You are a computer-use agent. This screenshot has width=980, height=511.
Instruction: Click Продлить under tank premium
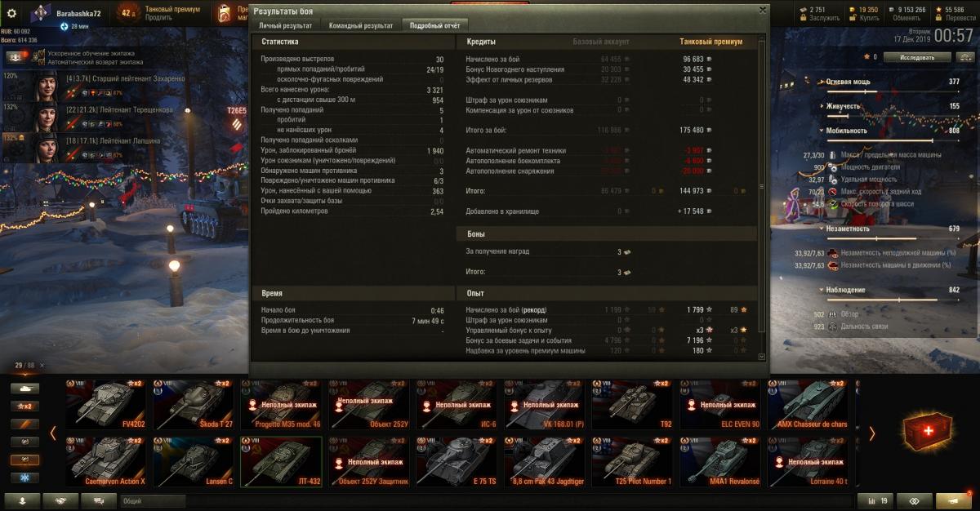click(158, 17)
